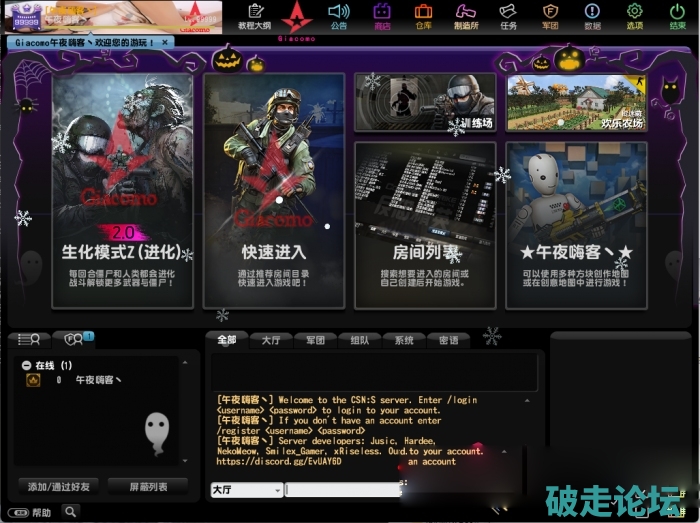Switch to the 军团 chat tab
The width and height of the screenshot is (700, 523).
tap(314, 340)
